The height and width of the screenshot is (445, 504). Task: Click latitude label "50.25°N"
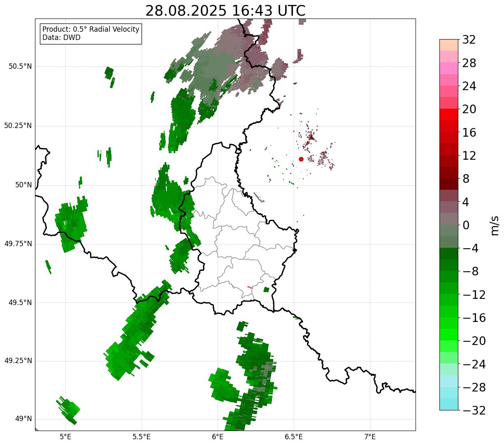18,126
